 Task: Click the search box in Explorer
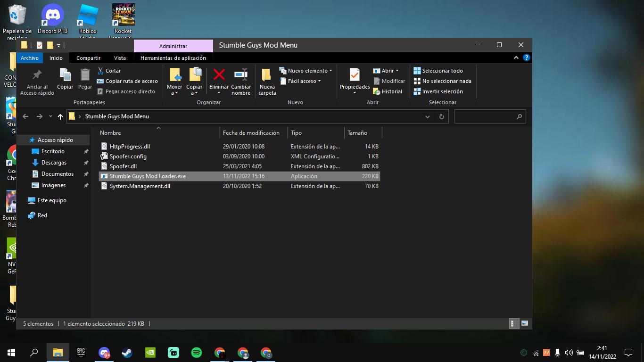(x=486, y=116)
